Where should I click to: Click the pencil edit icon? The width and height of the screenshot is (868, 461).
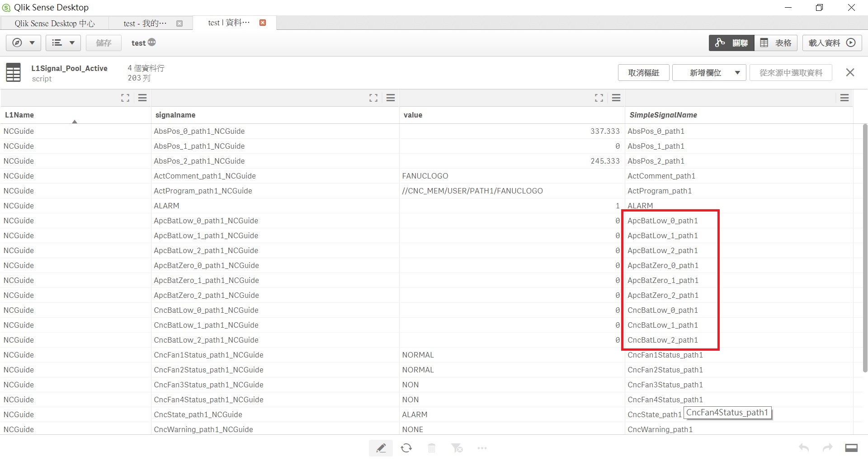pos(381,448)
